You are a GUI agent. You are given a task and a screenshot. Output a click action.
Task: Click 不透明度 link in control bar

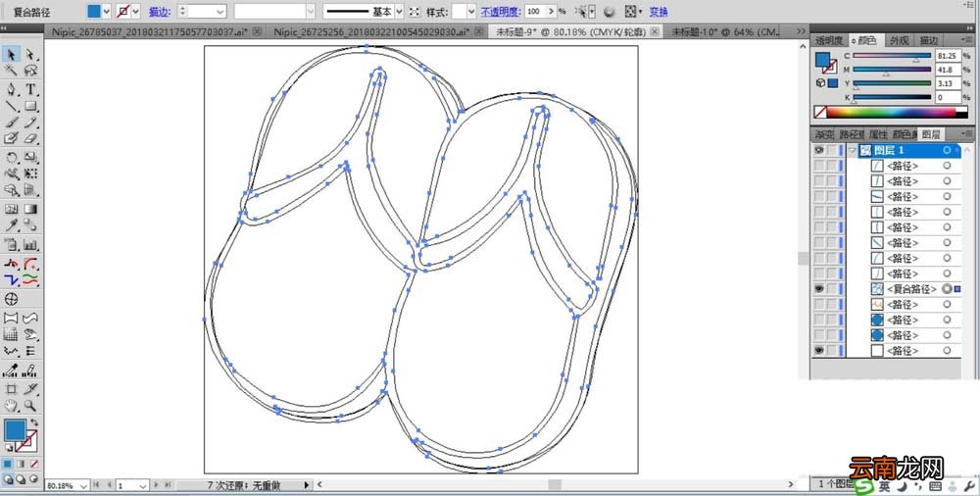pyautogui.click(x=501, y=11)
